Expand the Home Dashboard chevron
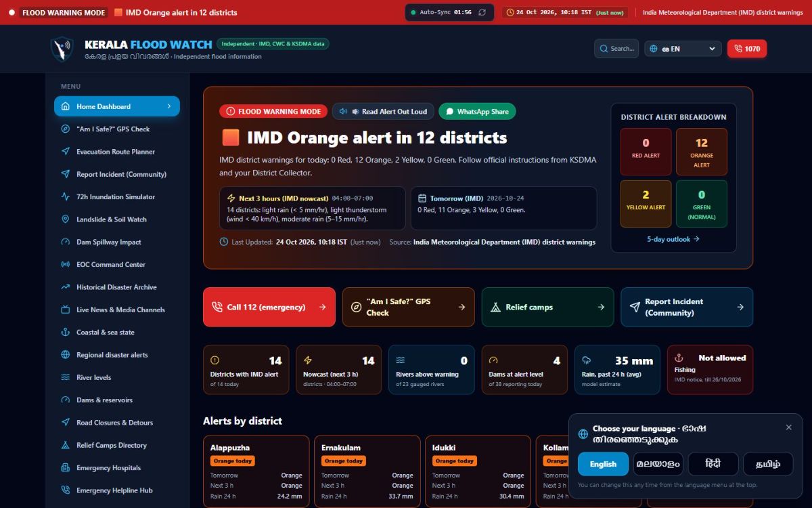Image resolution: width=812 pixels, height=508 pixels. pyautogui.click(x=169, y=106)
